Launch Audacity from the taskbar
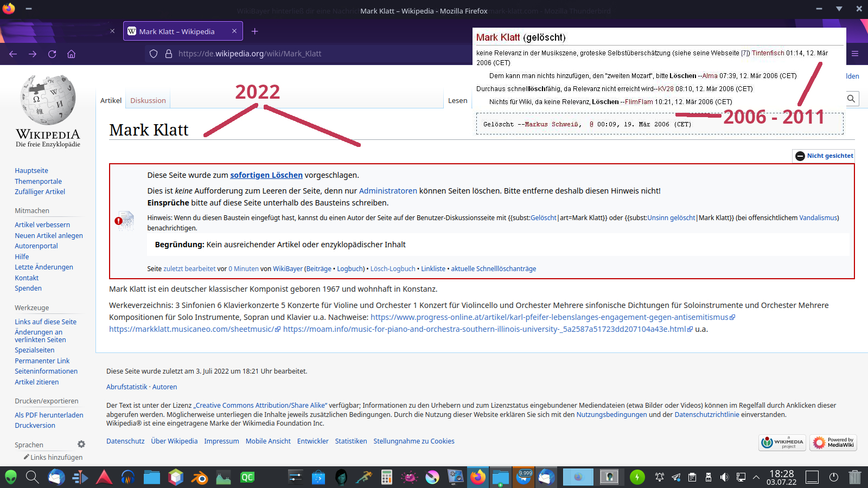This screenshot has height=488, width=868. point(128,477)
